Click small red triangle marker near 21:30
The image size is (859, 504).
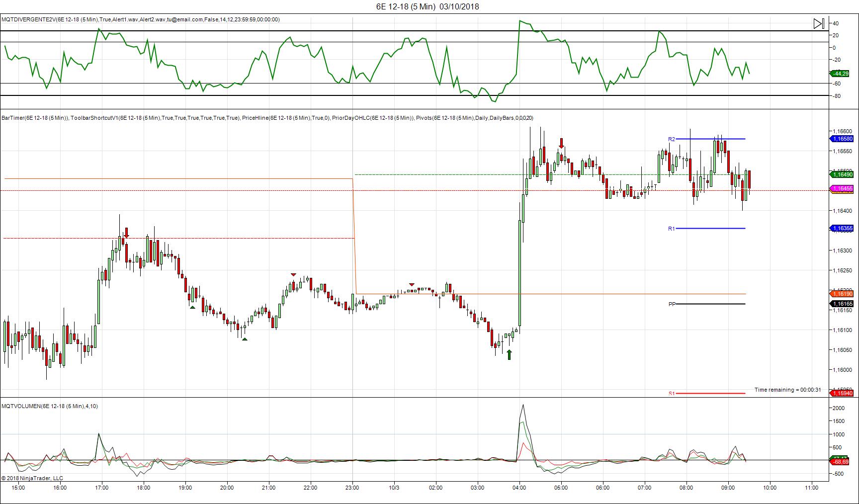click(x=293, y=275)
